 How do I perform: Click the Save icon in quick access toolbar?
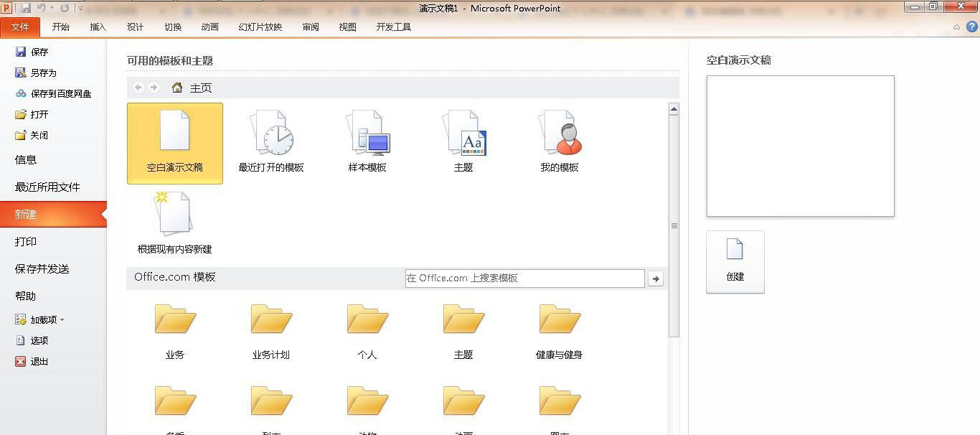(x=26, y=8)
